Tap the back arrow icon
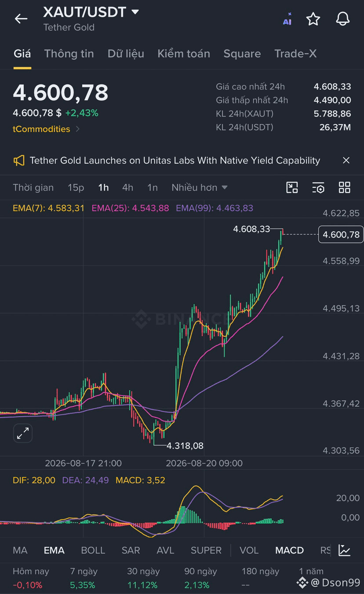This screenshot has height=594, width=364. 21,18
